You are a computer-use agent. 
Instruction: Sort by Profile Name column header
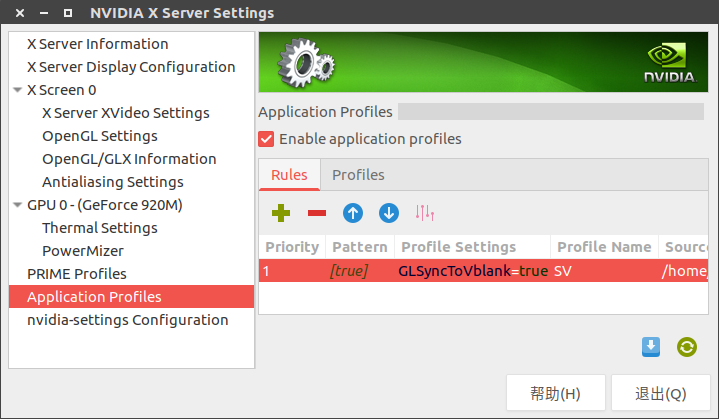604,247
